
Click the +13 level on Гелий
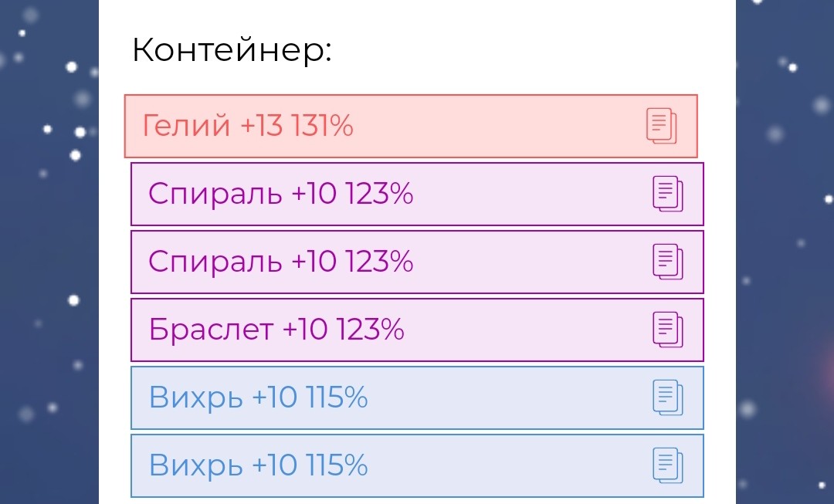pyautogui.click(x=262, y=125)
